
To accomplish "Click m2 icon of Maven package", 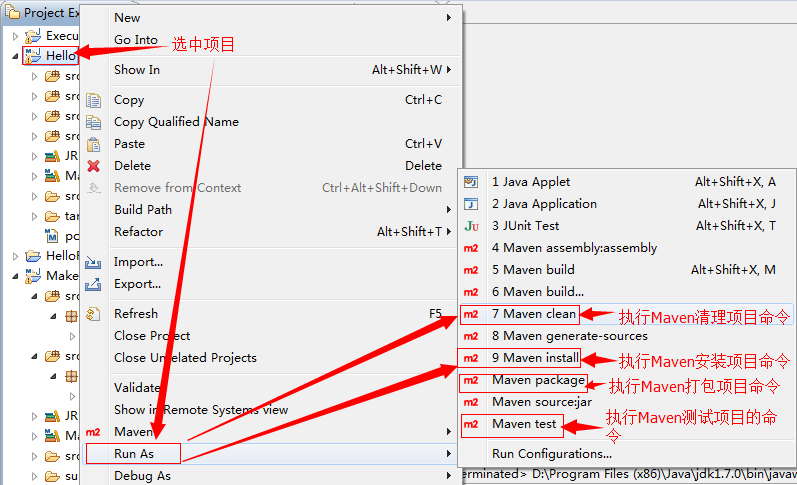I will tap(471, 380).
